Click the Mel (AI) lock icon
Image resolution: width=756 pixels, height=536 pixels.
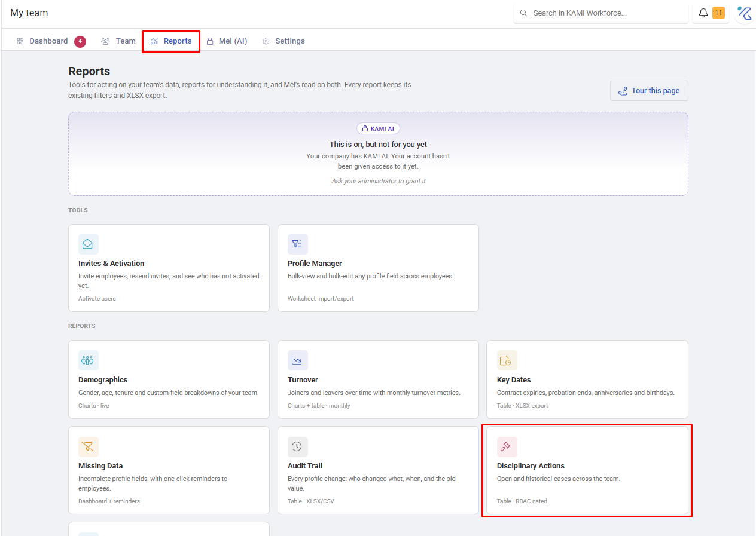click(x=210, y=41)
